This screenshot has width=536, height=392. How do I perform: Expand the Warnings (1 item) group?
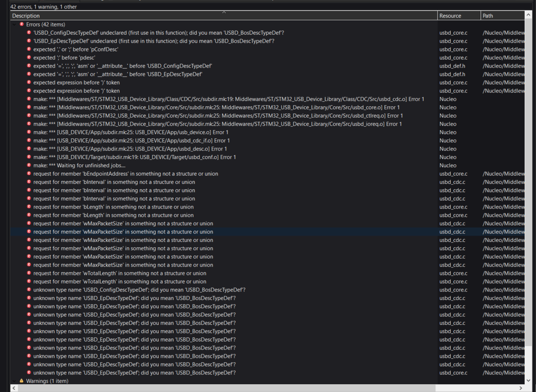14,381
